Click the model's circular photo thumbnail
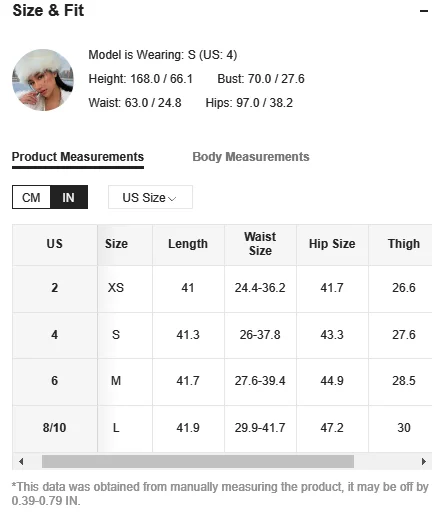The width and height of the screenshot is (444, 517). (43, 80)
